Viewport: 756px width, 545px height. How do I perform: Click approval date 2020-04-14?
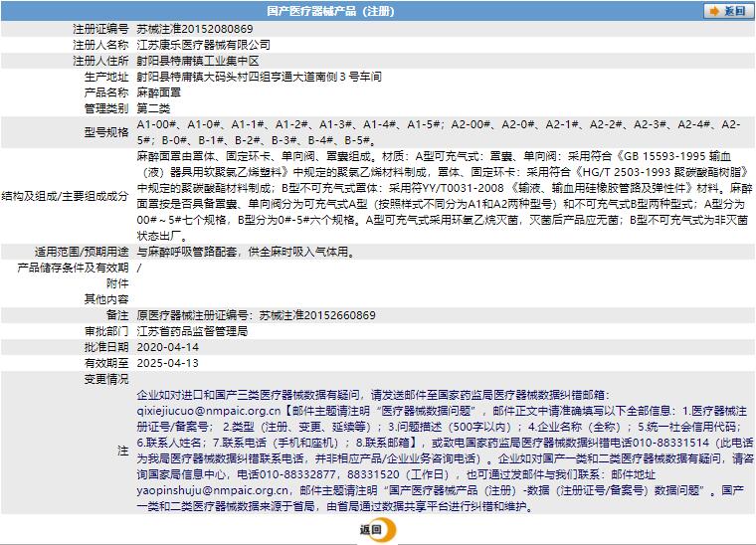point(168,347)
